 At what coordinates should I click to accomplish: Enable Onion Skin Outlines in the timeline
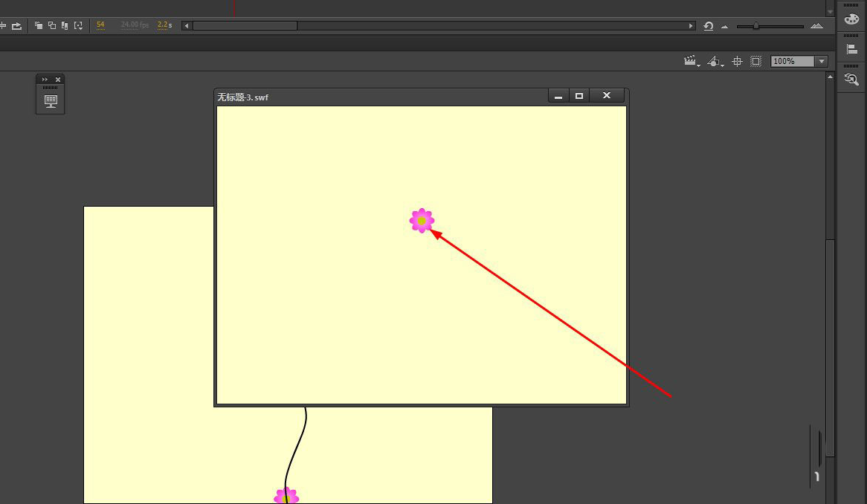click(x=52, y=25)
